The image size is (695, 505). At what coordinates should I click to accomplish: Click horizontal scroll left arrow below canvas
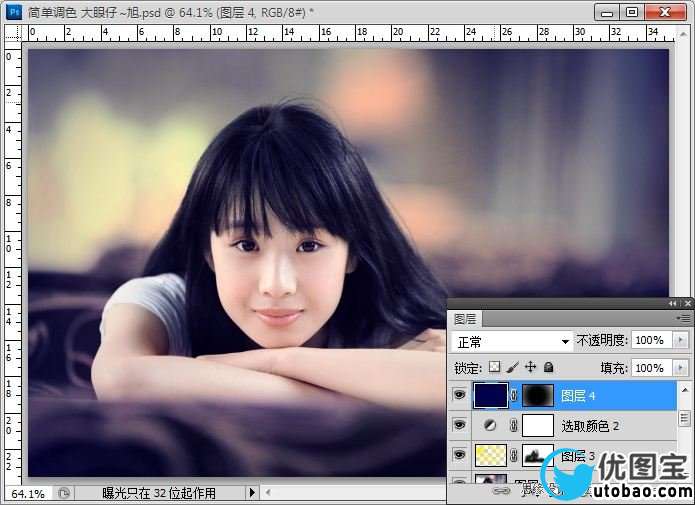click(x=268, y=492)
